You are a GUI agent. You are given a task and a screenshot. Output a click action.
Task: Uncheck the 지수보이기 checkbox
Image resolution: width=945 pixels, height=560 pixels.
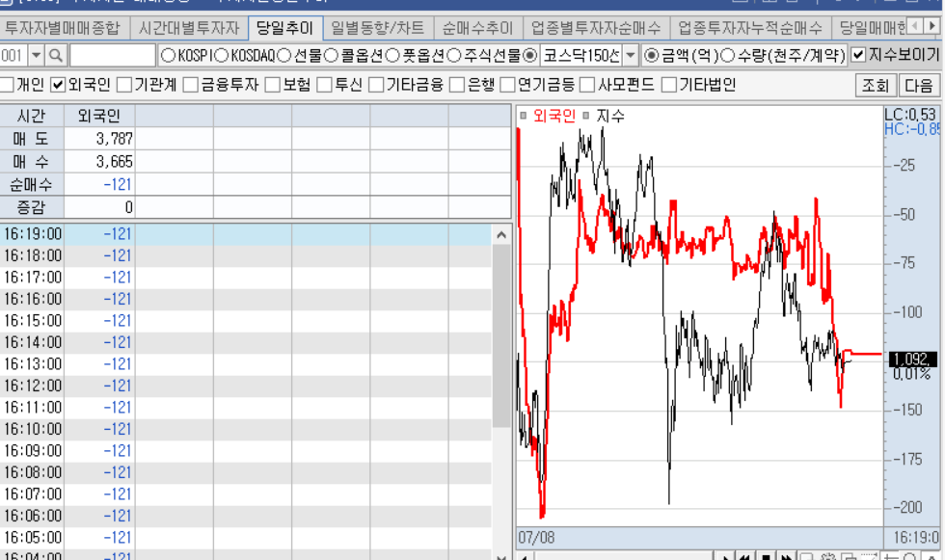(x=858, y=55)
